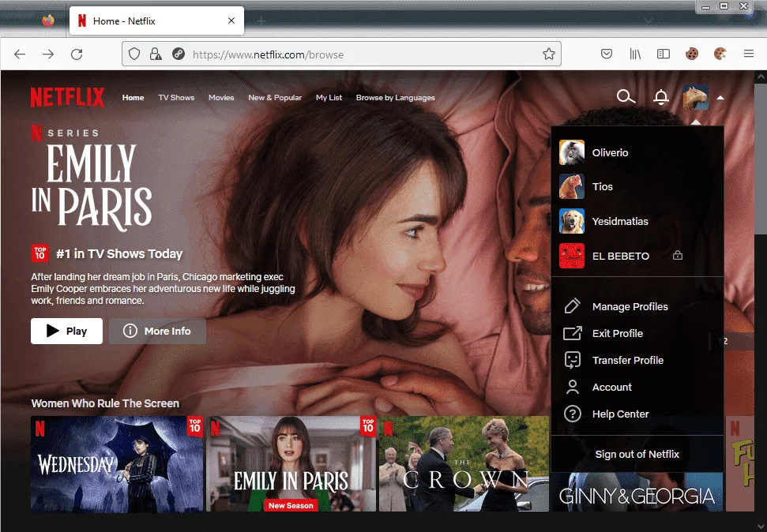767x532 pixels.
Task: Open New & Popular section
Action: (x=275, y=97)
